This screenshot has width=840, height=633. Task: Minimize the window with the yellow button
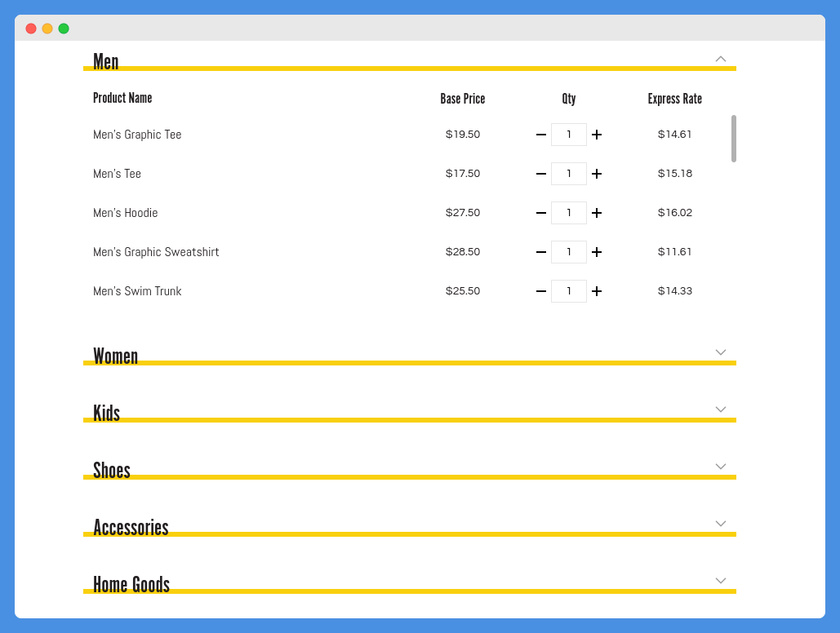(47, 29)
